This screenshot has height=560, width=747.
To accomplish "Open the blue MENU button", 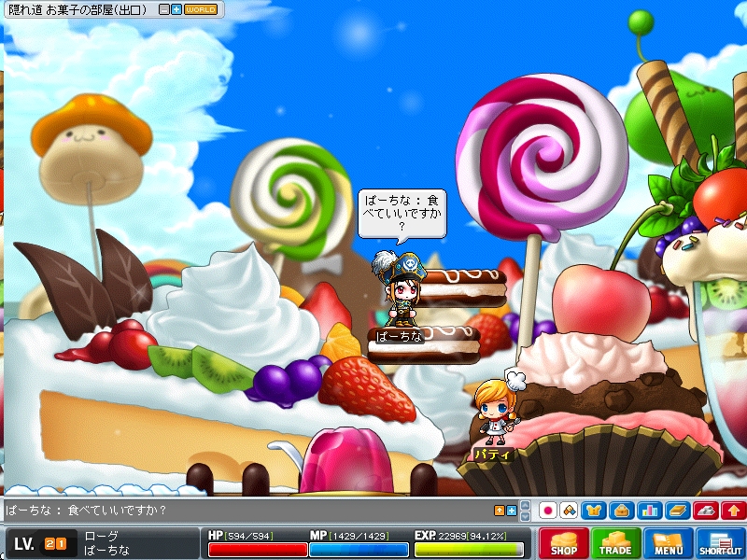I will coord(668,543).
